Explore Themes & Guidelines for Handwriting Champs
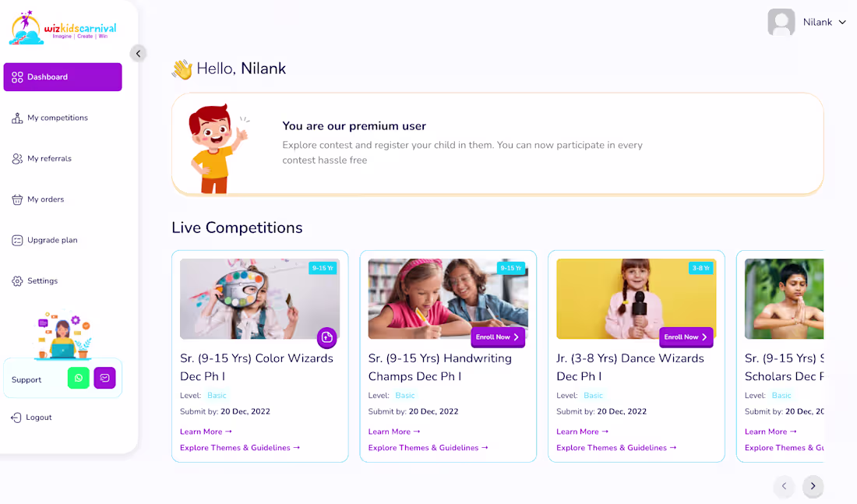 point(428,448)
